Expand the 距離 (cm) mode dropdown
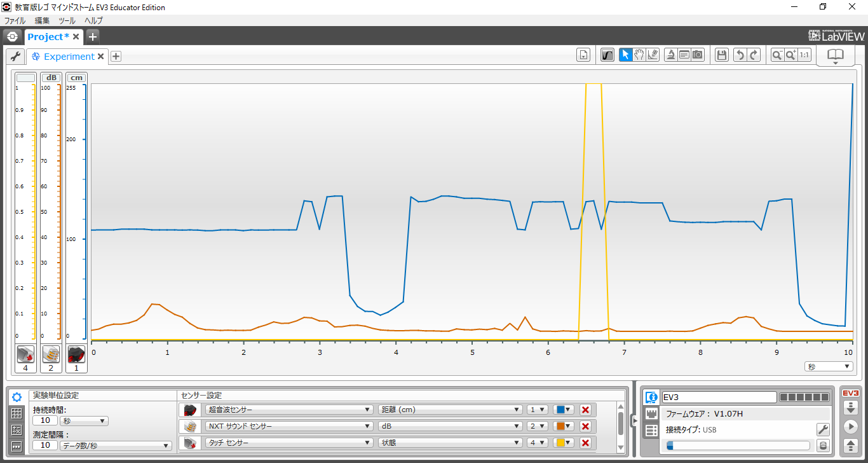The width and height of the screenshot is (868, 463). (x=449, y=410)
